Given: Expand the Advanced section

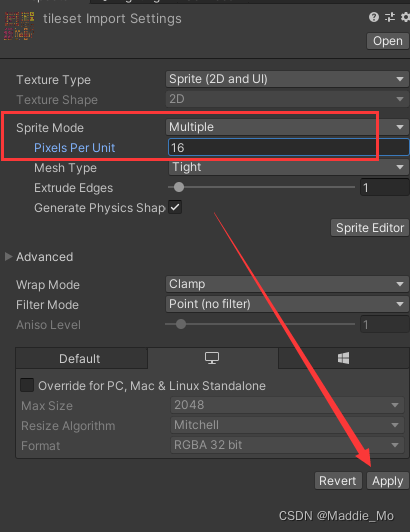Looking at the screenshot, I should [x=8, y=256].
